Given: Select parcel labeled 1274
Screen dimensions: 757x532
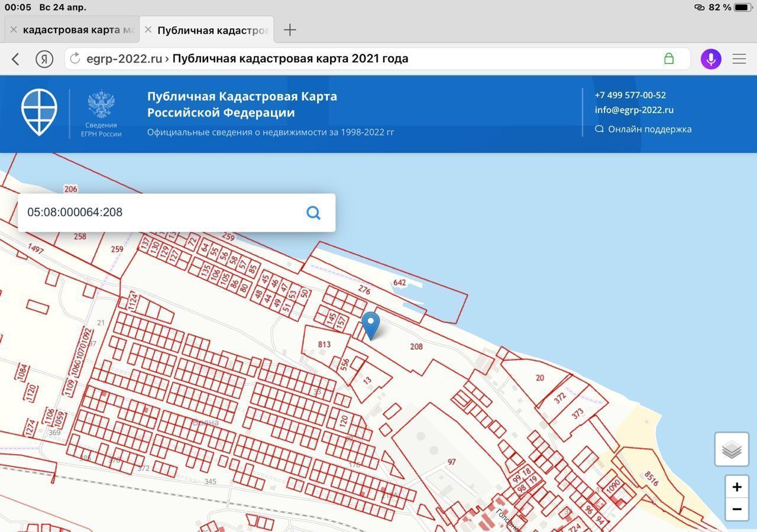Looking at the screenshot, I should 30,428.
